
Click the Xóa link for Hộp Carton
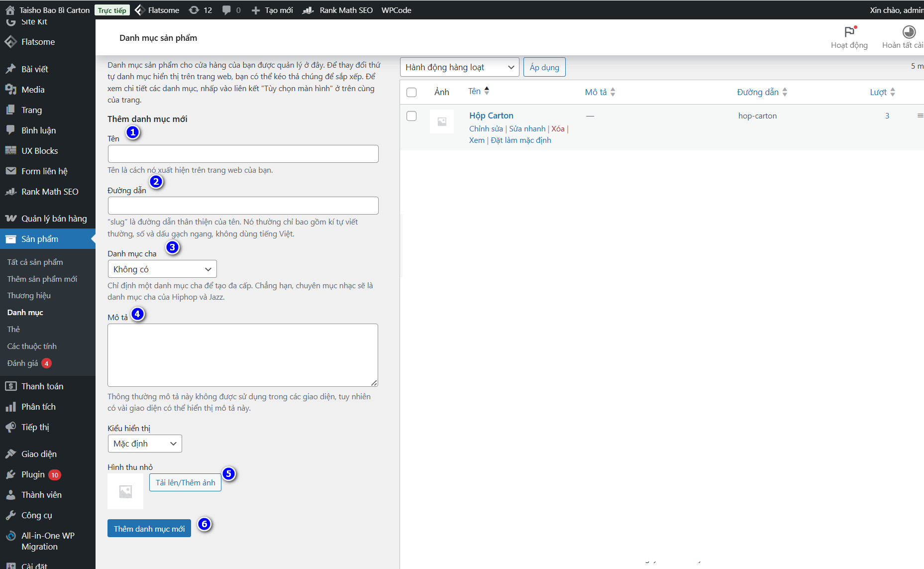[558, 128]
